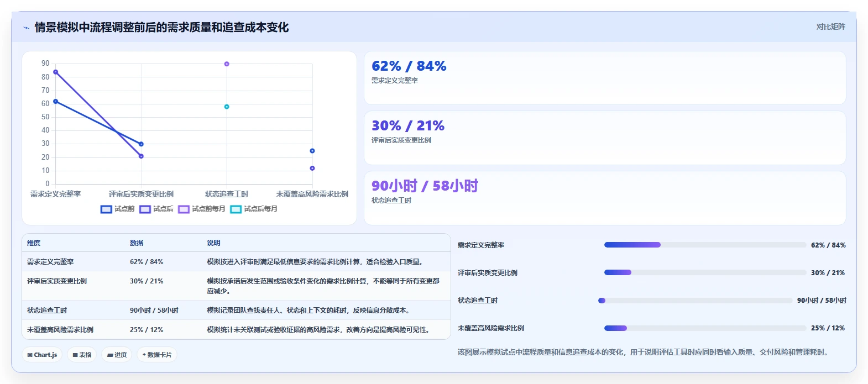Image resolution: width=868 pixels, height=384 pixels.
Task: Click the footnote text starting 该图展示模拟试点
Action: coord(644,353)
